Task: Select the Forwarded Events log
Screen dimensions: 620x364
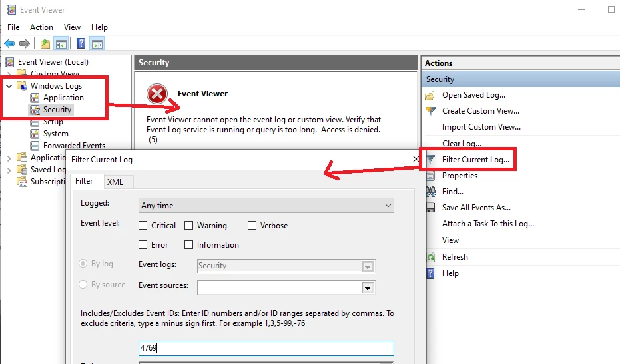Action: pyautogui.click(x=74, y=146)
